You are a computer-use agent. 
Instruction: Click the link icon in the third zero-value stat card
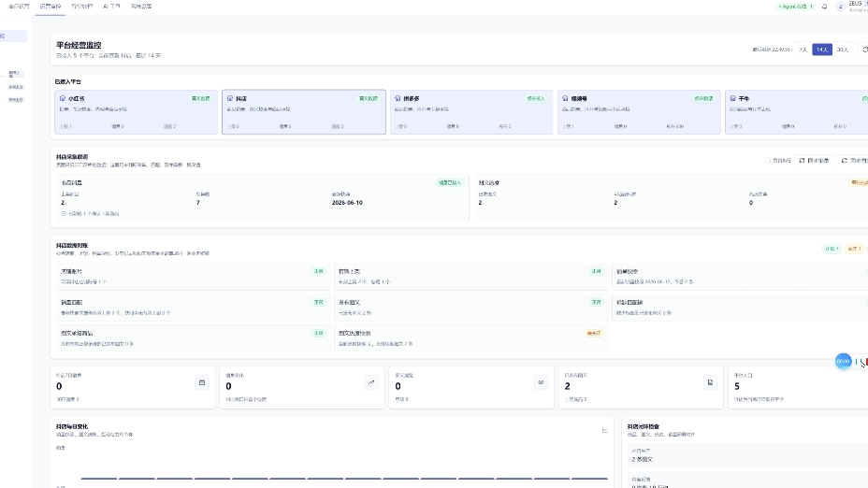(541, 382)
